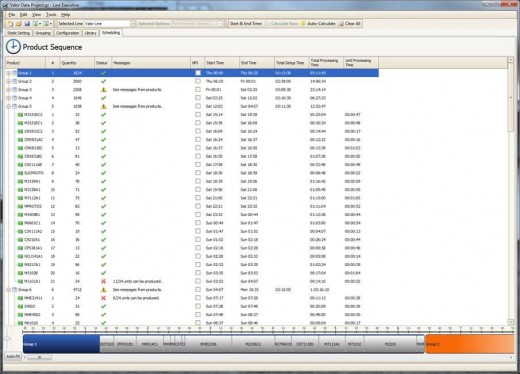Screen dimensions: 520x374
Task: Click the red X status icon in product 21 row
Action: click(103, 281)
